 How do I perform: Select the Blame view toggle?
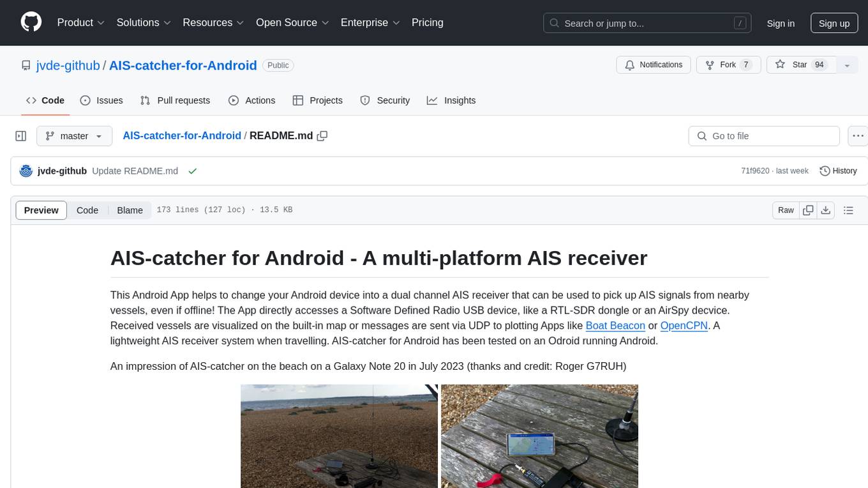click(x=130, y=210)
